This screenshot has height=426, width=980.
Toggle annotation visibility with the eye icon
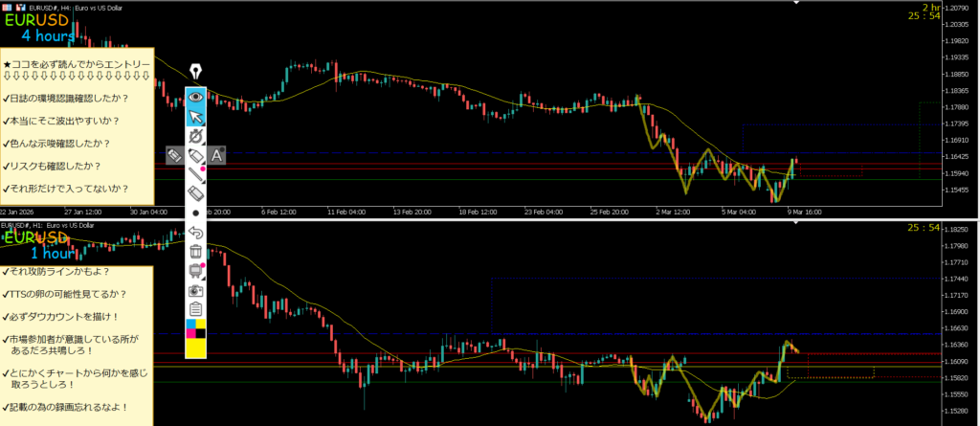coord(196,96)
